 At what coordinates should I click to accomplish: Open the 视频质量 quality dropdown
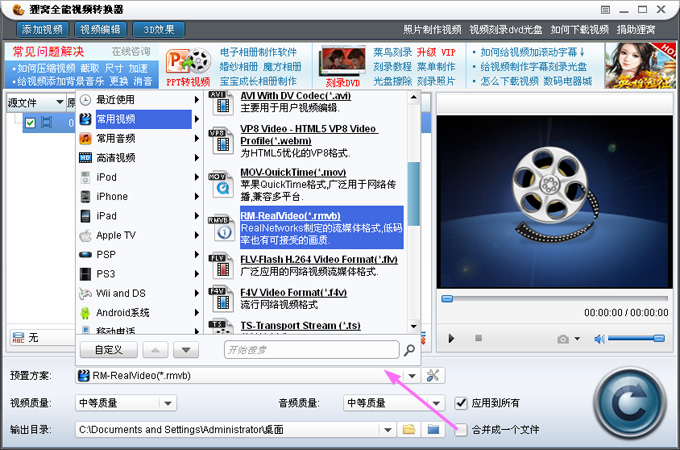(168, 403)
